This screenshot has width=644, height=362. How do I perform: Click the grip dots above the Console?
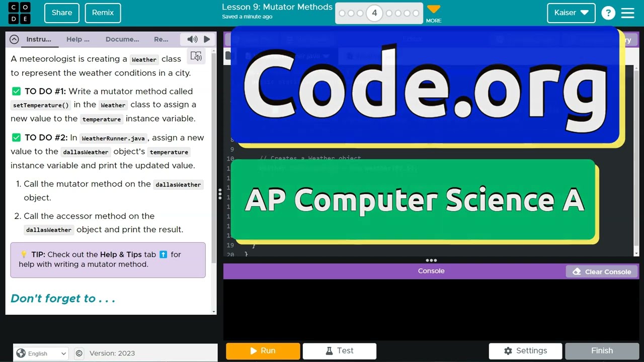pyautogui.click(x=431, y=260)
